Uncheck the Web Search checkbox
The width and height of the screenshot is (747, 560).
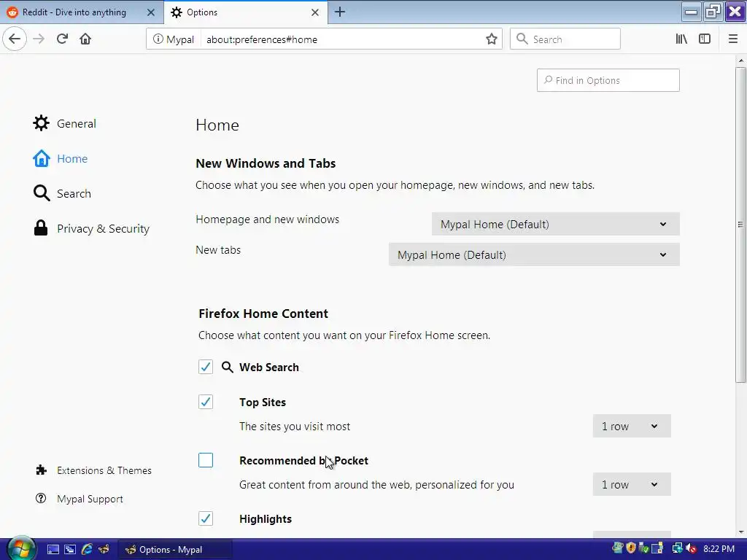206,367
